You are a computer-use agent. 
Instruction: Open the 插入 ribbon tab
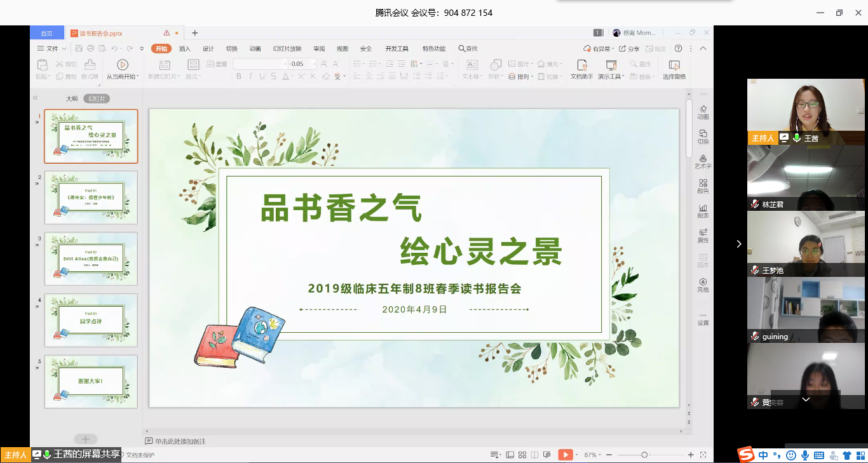pos(184,49)
